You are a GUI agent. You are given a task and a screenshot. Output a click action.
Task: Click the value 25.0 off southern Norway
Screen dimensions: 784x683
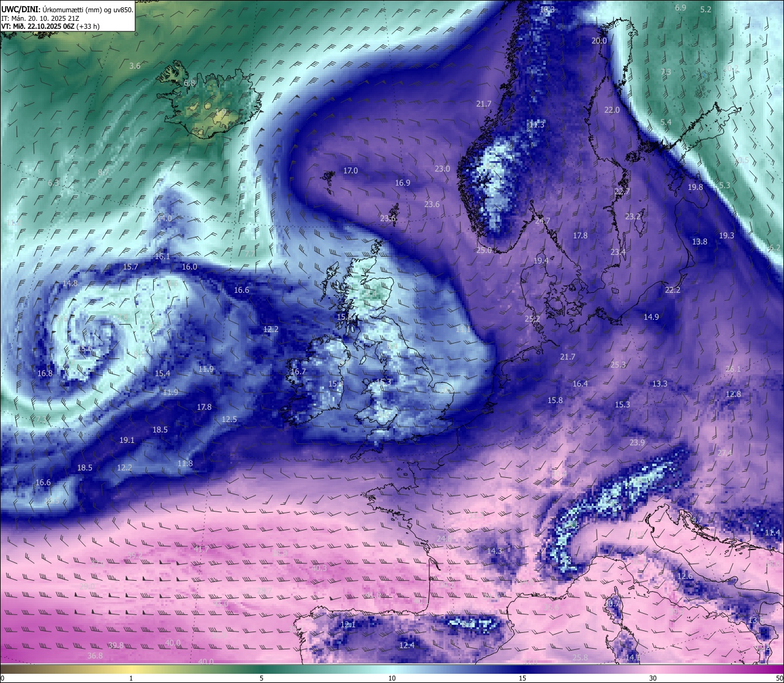tap(484, 250)
